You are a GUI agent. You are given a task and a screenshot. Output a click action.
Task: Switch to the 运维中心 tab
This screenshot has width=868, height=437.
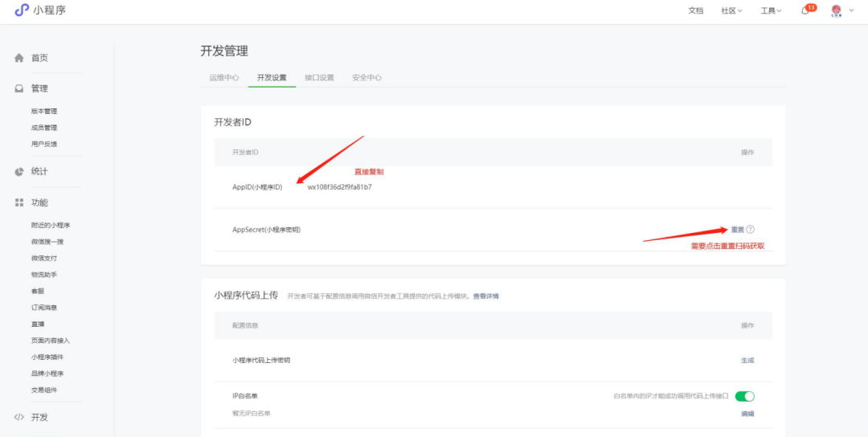(x=224, y=78)
